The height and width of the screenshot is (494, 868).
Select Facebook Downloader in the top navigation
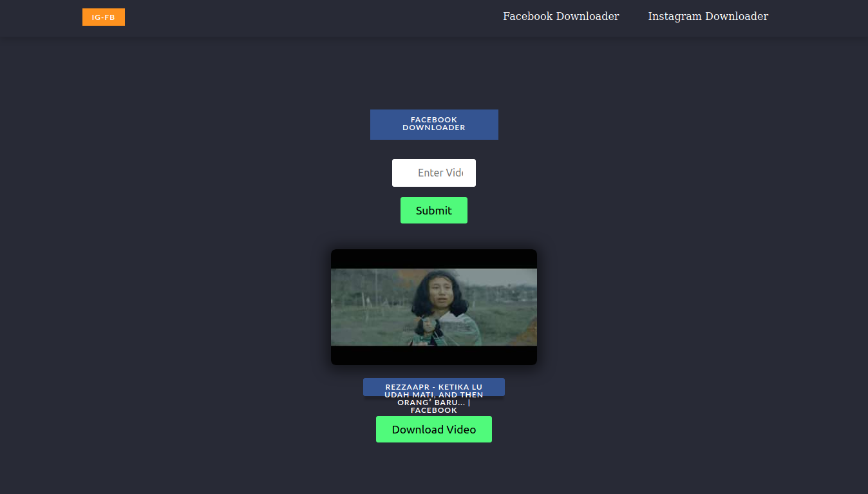coord(560,16)
